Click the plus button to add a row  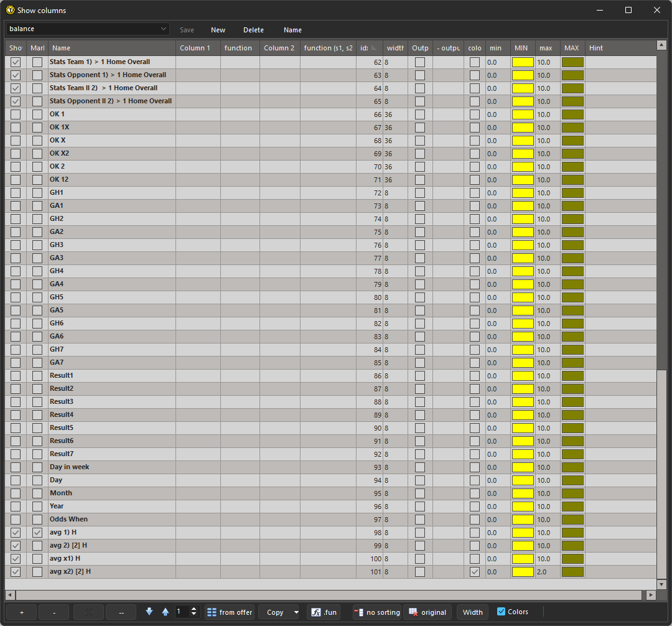[x=21, y=612]
